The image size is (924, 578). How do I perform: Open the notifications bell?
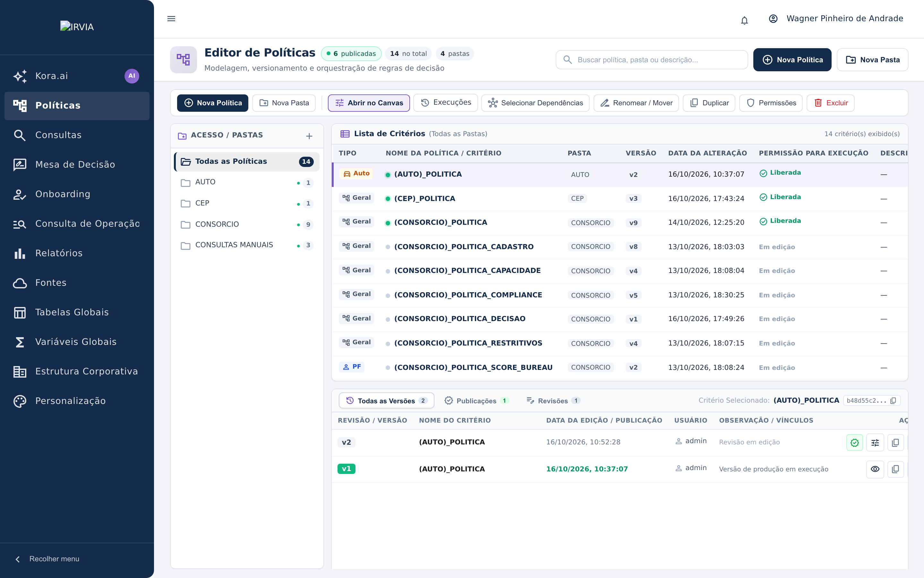(x=744, y=20)
